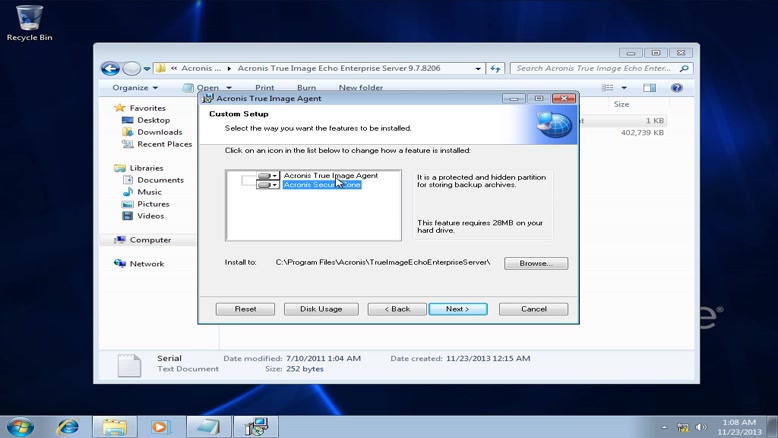This screenshot has width=778, height=438.
Task: Open Windows Explorer from the taskbar
Action: click(x=115, y=427)
